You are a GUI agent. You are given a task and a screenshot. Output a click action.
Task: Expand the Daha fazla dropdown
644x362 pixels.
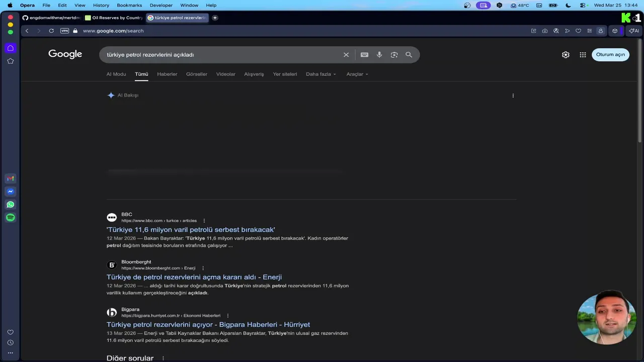click(x=321, y=74)
